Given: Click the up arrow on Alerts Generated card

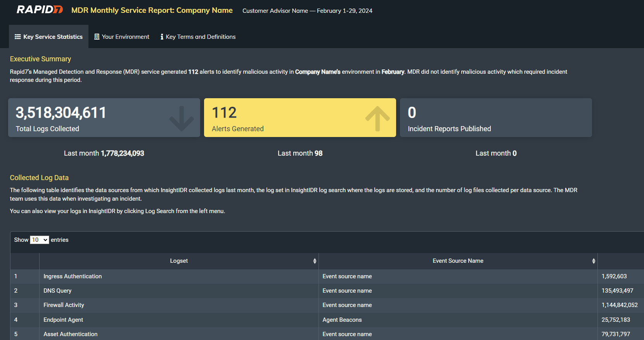Looking at the screenshot, I should click(377, 118).
